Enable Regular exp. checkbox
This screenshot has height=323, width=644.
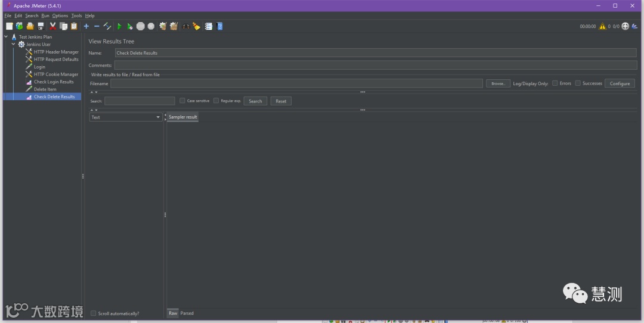(x=216, y=101)
